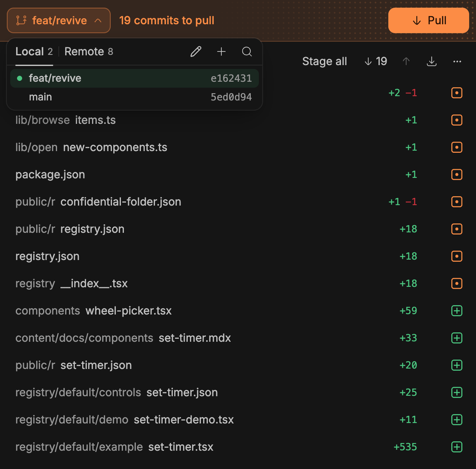Switch to the Local branches tab
This screenshot has height=469, width=476.
tap(34, 51)
